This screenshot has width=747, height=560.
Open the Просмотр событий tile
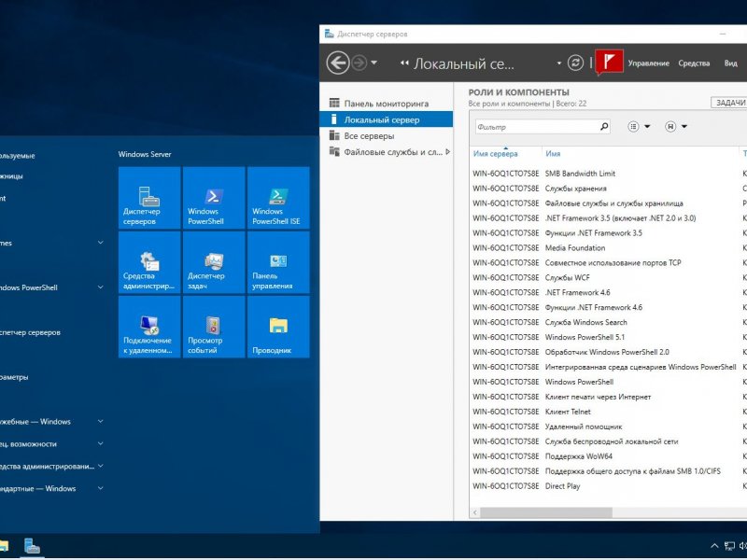coord(214,327)
